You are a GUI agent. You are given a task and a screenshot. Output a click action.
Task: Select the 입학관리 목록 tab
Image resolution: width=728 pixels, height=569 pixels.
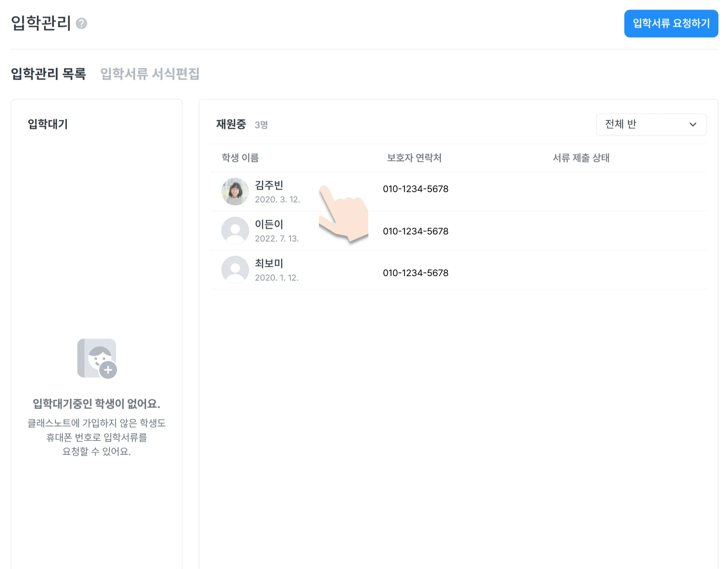(48, 74)
